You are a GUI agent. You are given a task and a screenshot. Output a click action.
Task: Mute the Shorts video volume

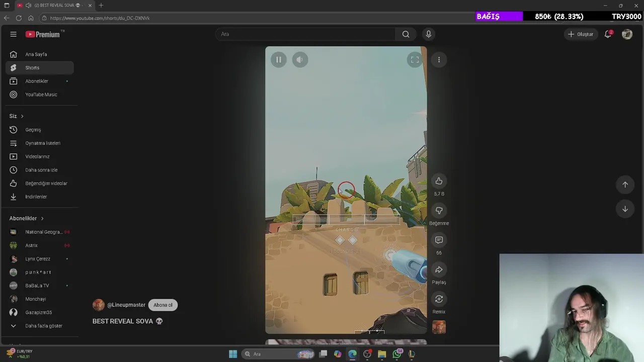pyautogui.click(x=300, y=60)
